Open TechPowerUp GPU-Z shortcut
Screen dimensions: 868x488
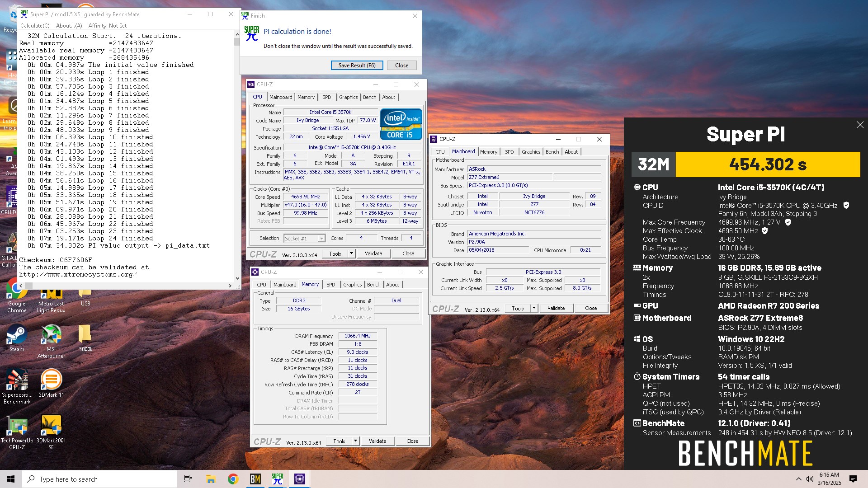tap(17, 432)
